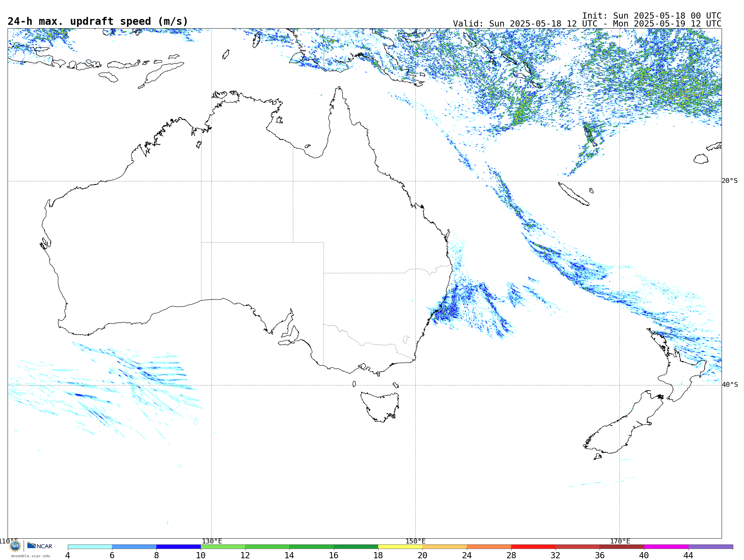Click the colorbar tick label '20'
Viewport: 744px width, 560px height.
pyautogui.click(x=423, y=556)
